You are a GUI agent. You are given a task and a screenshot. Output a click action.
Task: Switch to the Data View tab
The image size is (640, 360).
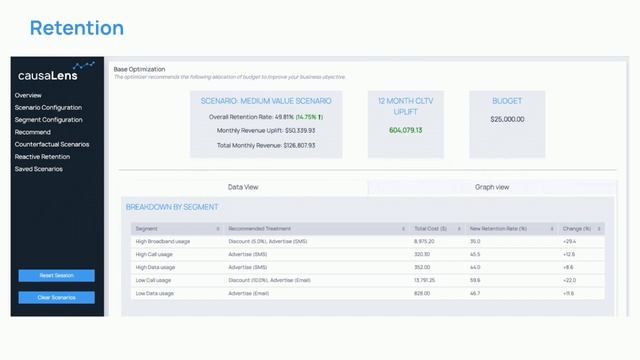coord(243,187)
